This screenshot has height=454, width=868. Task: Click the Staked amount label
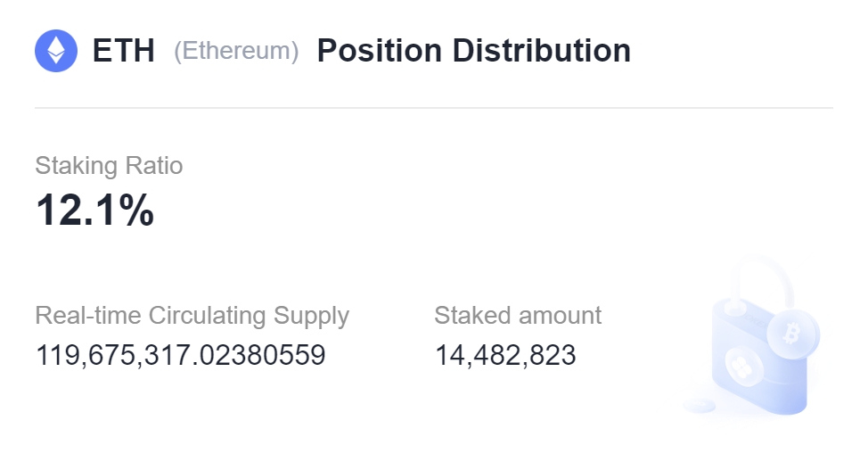(x=518, y=316)
